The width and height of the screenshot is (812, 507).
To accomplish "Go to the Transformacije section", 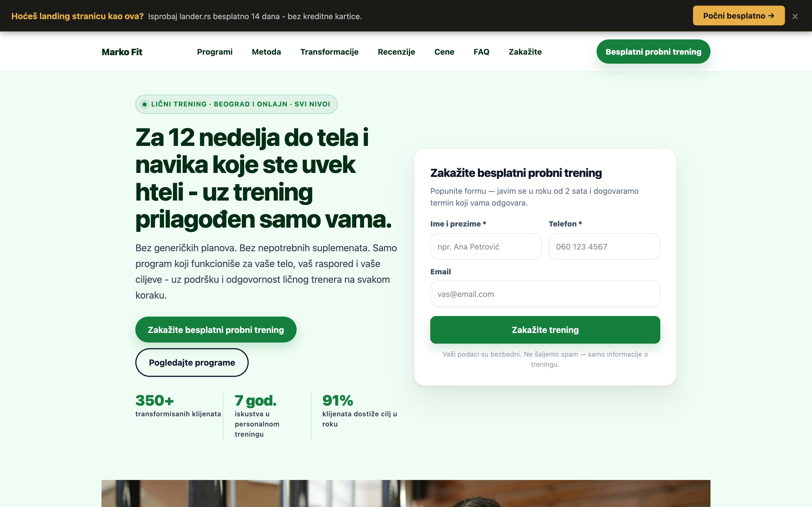I will point(329,52).
